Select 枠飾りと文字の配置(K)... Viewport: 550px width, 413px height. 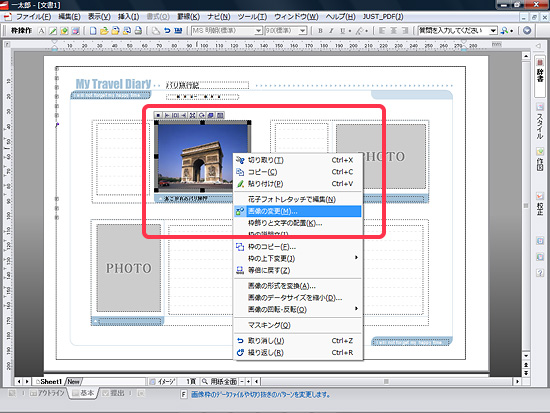point(297,223)
